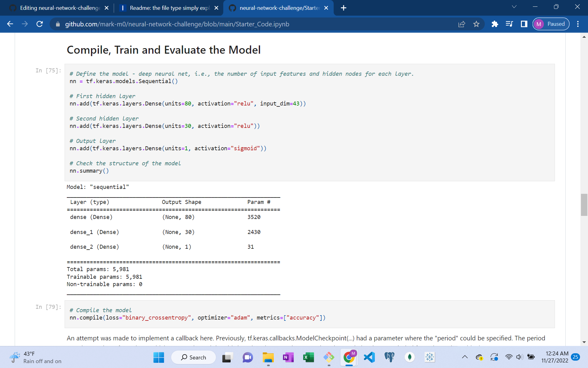Open Chrome's side panel icon

point(524,24)
